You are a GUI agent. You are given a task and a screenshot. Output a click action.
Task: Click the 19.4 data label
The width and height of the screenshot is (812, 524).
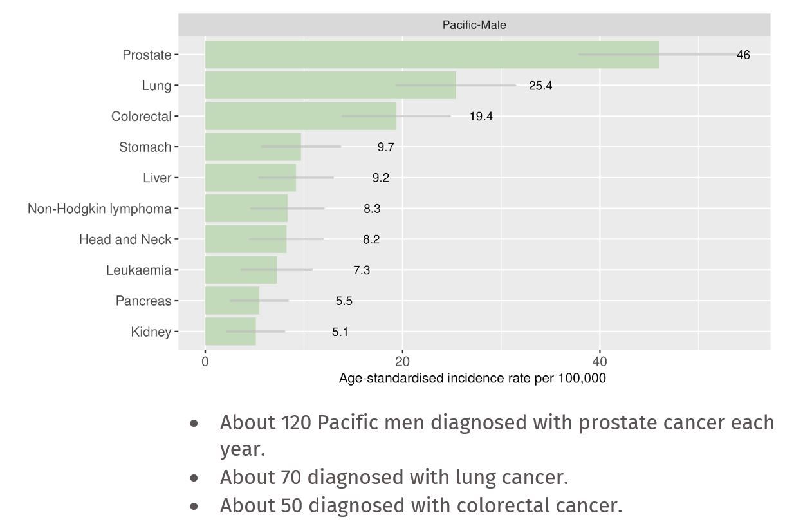click(481, 117)
